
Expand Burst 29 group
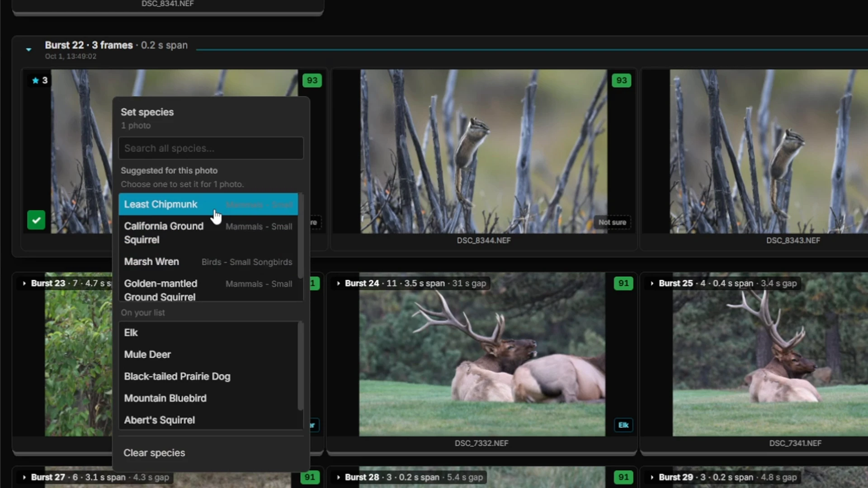point(652,477)
